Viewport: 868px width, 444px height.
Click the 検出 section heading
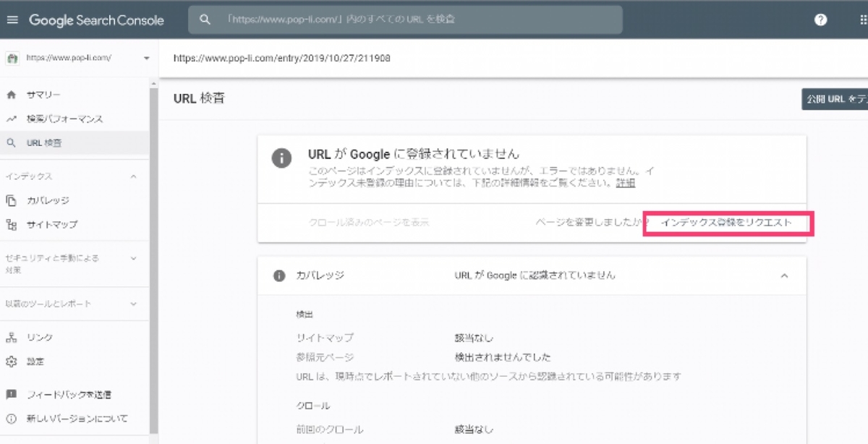(x=305, y=315)
